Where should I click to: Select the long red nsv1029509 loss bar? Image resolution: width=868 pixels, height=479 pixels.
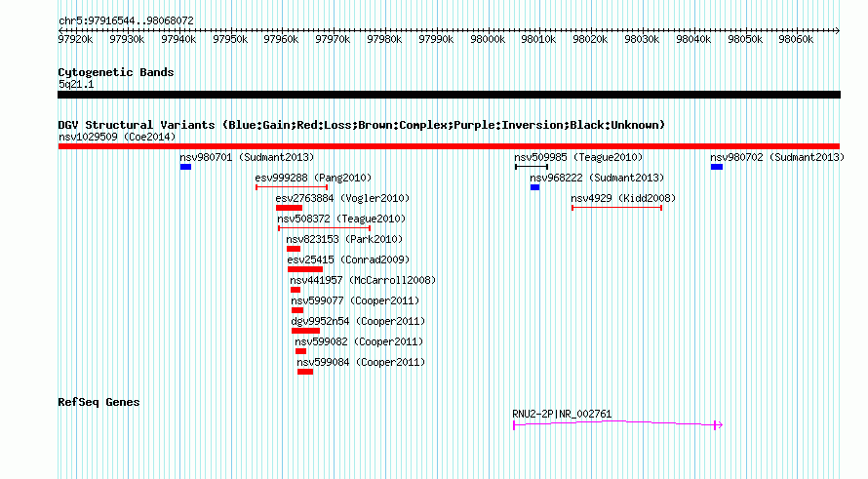pyautogui.click(x=449, y=146)
